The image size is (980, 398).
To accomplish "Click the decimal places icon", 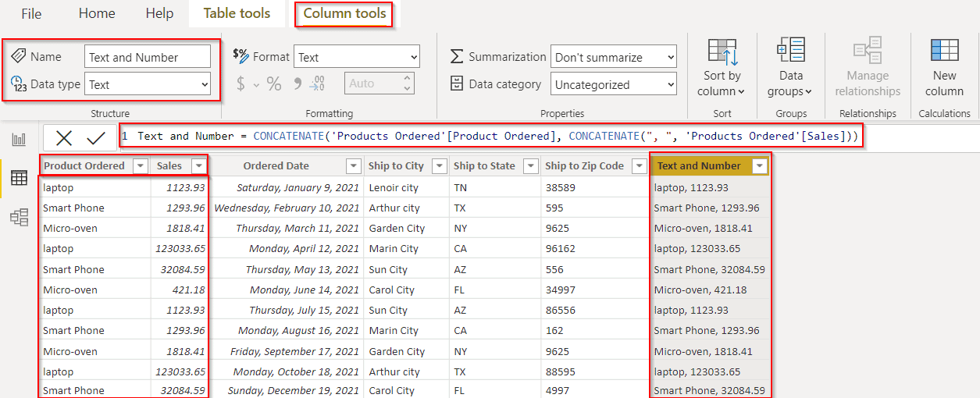I will 318,84.
